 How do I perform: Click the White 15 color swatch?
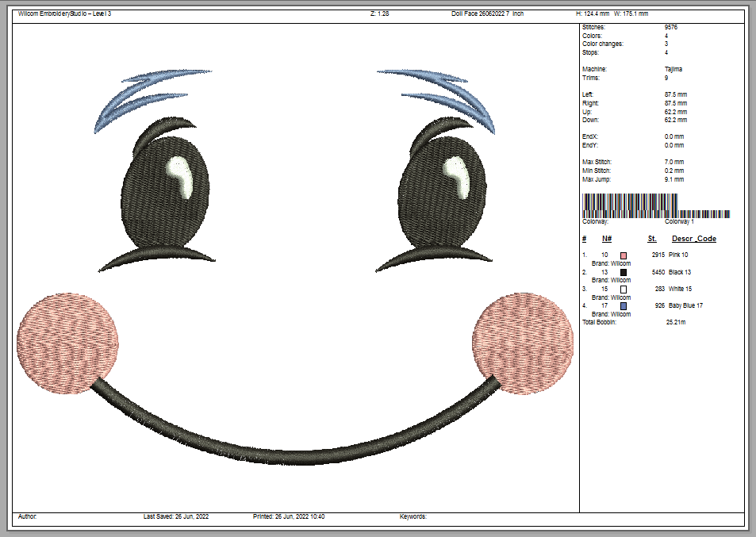624,290
